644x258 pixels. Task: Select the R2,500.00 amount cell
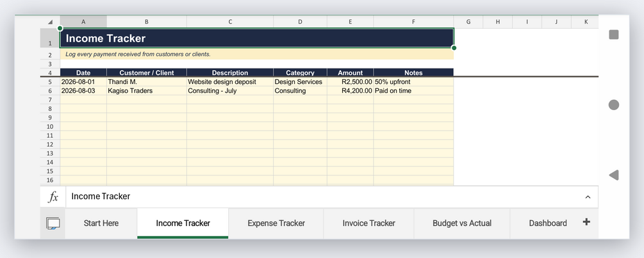pyautogui.click(x=351, y=82)
